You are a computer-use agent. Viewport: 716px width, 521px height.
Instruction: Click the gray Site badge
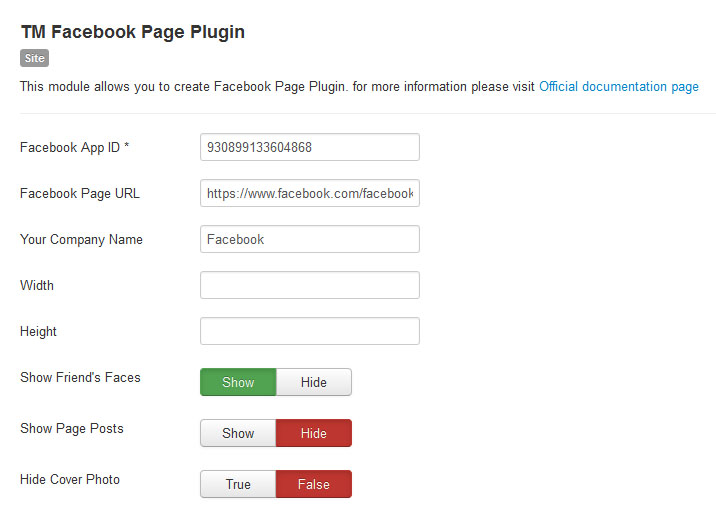34,58
